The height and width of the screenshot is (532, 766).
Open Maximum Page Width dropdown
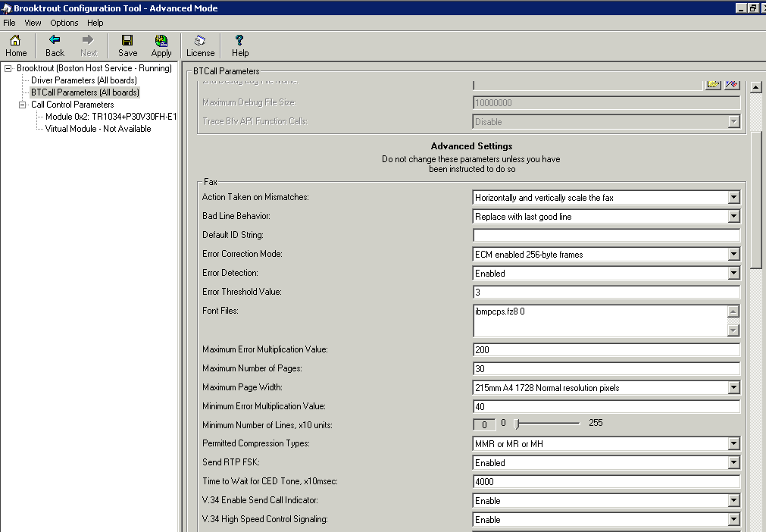click(733, 387)
